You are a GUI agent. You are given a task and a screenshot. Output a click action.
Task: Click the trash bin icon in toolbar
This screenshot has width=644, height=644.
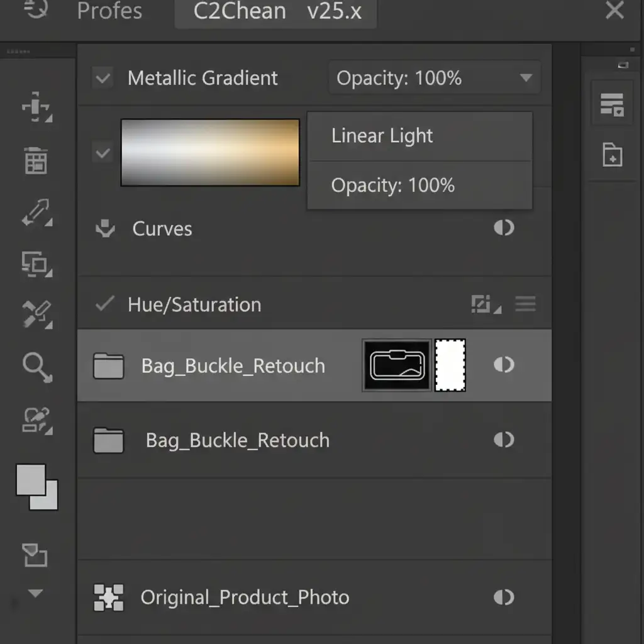[x=37, y=160]
